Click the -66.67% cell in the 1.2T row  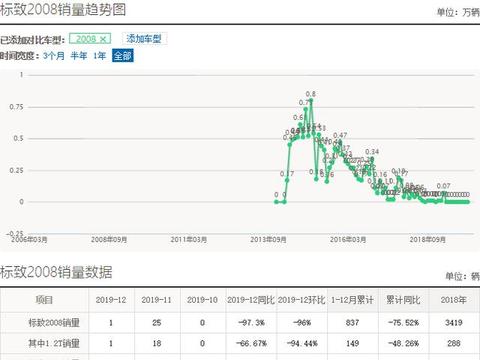tap(252, 343)
